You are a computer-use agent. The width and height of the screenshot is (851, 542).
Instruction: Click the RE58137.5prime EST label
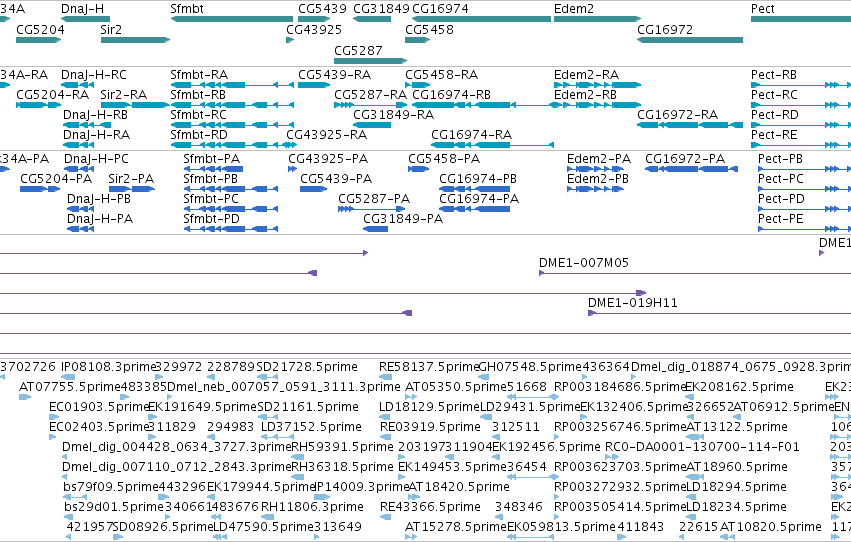pyautogui.click(x=429, y=367)
